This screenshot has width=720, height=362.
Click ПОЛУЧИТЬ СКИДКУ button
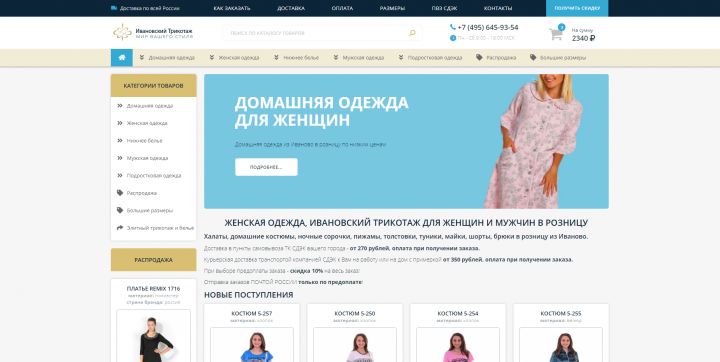(577, 8)
